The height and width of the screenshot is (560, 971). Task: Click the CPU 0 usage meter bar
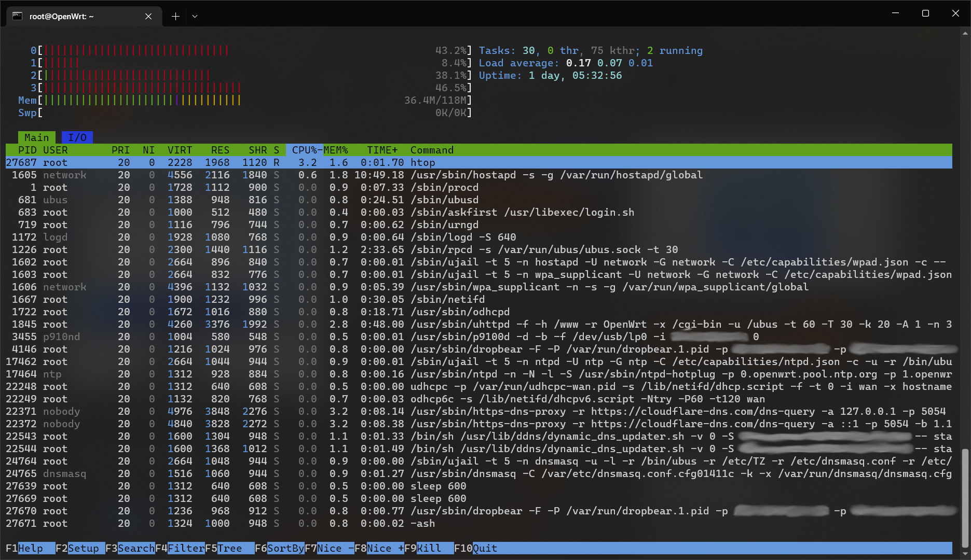pos(251,50)
